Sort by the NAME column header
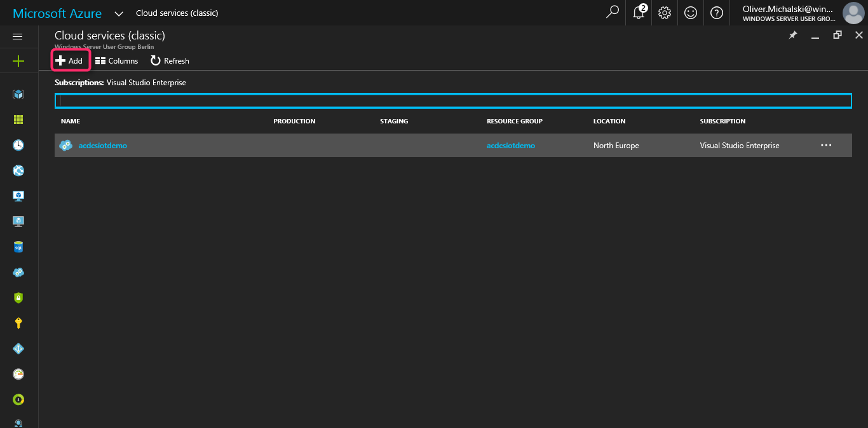868x428 pixels. tap(71, 121)
